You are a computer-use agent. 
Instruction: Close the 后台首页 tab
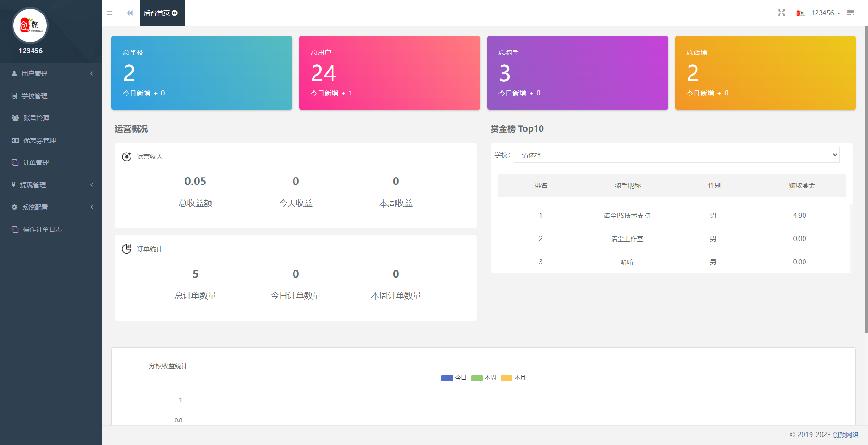[x=175, y=13]
